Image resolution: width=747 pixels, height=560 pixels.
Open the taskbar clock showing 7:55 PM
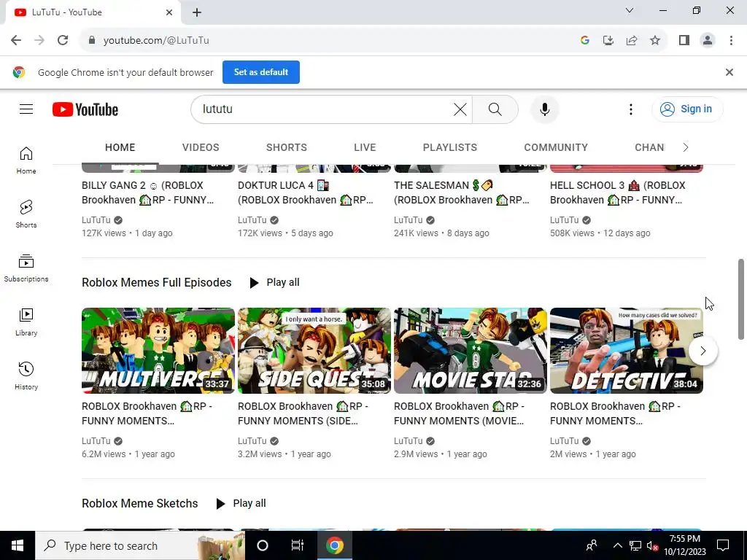point(684,545)
